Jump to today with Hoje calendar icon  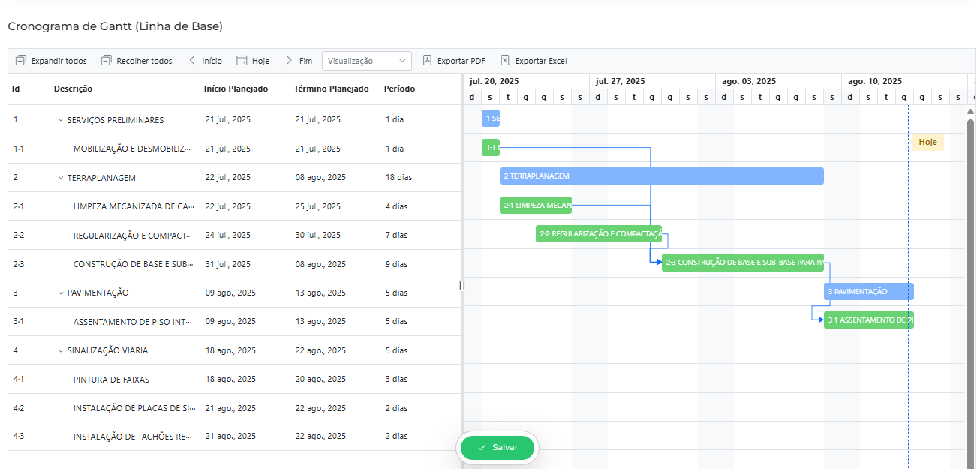[x=242, y=61]
